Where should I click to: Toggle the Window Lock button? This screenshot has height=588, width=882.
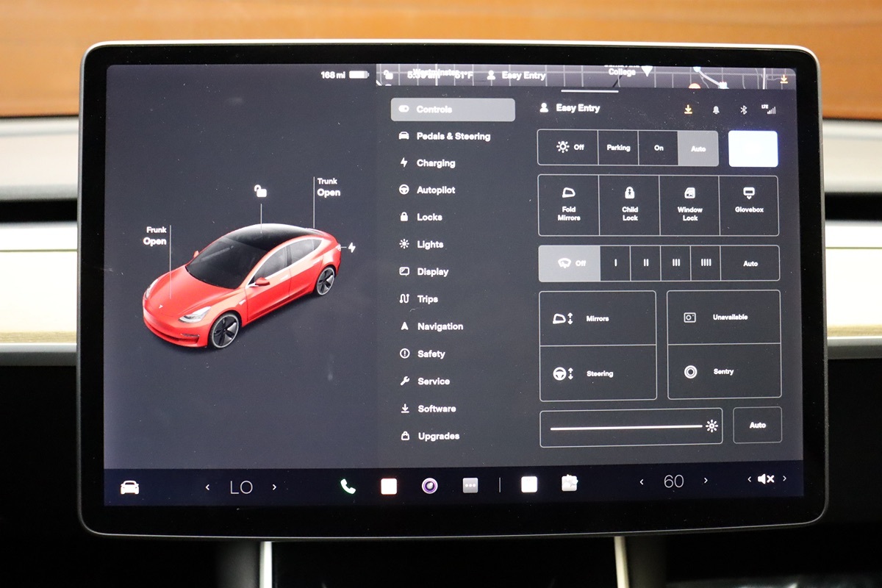pyautogui.click(x=689, y=205)
